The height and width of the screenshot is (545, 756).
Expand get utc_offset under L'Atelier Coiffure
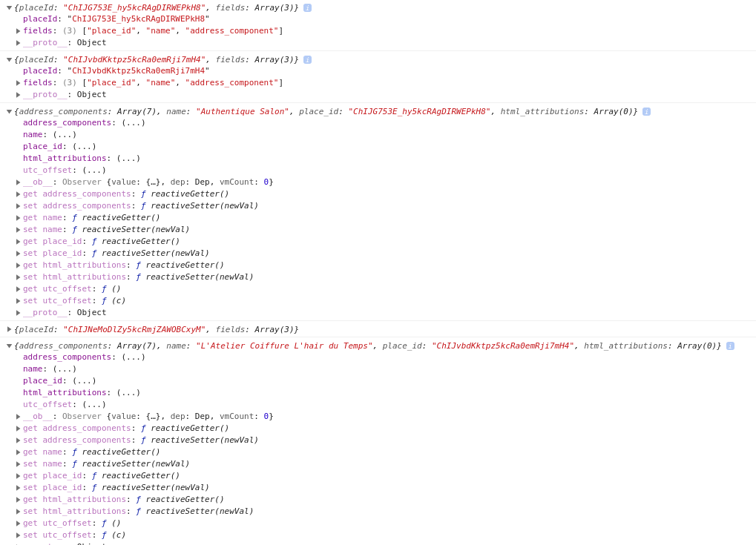click(x=18, y=523)
